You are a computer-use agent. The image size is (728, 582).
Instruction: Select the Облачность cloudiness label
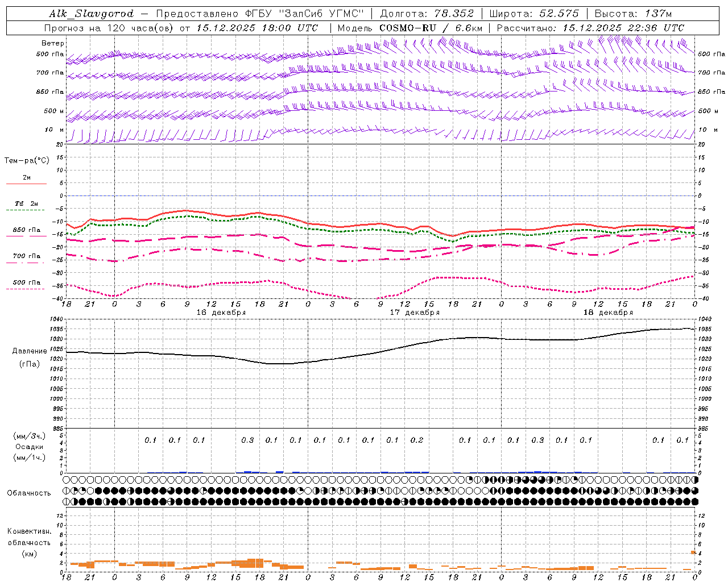pyautogui.click(x=29, y=493)
